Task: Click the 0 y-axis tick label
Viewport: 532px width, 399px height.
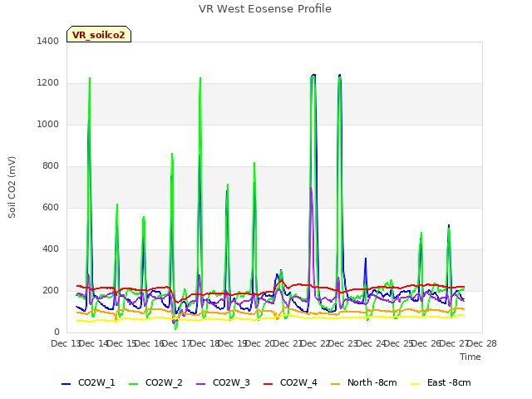Action: (x=57, y=332)
